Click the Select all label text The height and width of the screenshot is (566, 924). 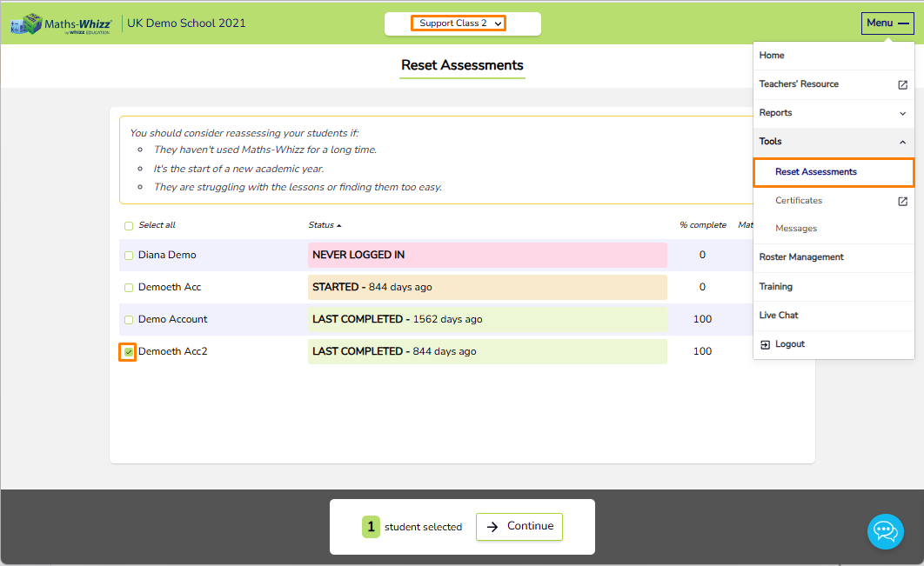click(x=157, y=225)
